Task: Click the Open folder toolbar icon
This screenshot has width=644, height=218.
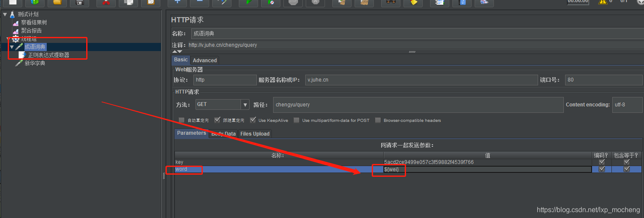Action: (57, 3)
